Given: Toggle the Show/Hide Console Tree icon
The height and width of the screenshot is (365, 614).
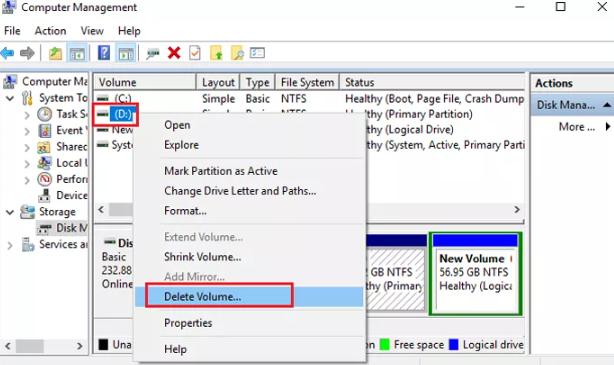Looking at the screenshot, I should [x=77, y=53].
